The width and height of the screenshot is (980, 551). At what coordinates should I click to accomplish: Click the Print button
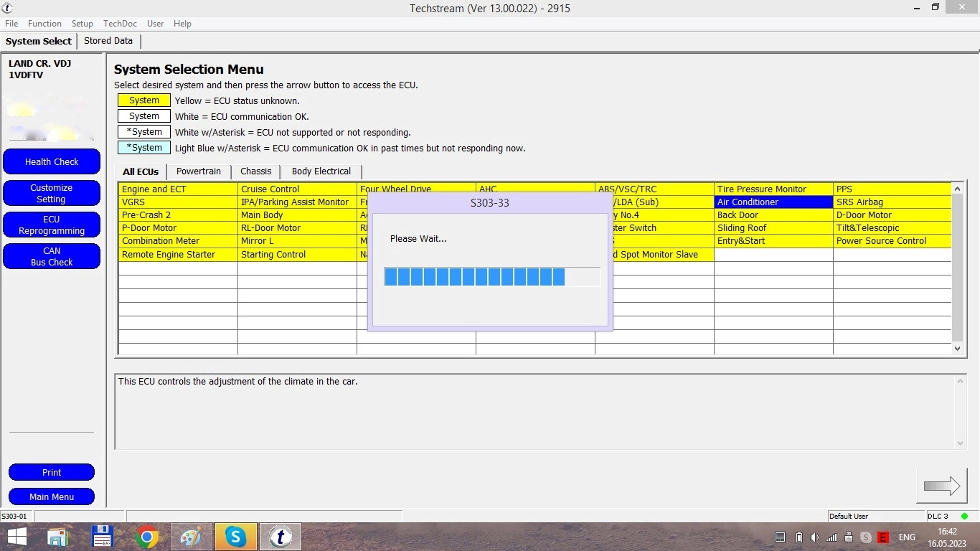pyautogui.click(x=52, y=472)
